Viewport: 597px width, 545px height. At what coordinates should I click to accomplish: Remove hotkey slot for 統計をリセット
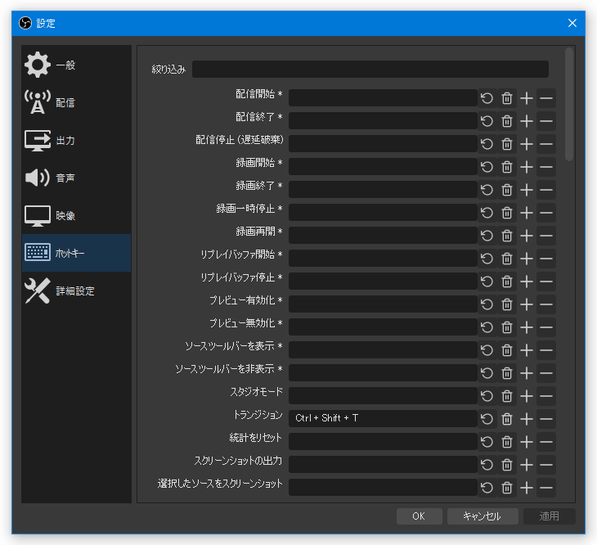click(x=546, y=442)
